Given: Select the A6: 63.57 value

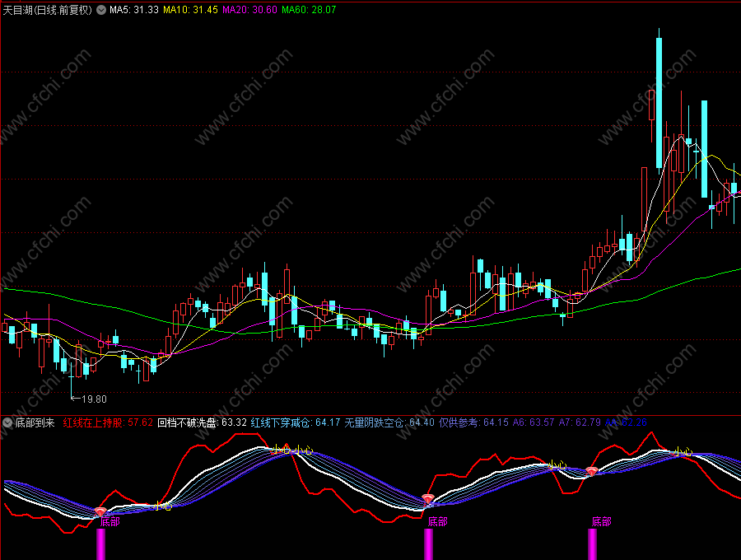Looking at the screenshot, I should click(534, 422).
